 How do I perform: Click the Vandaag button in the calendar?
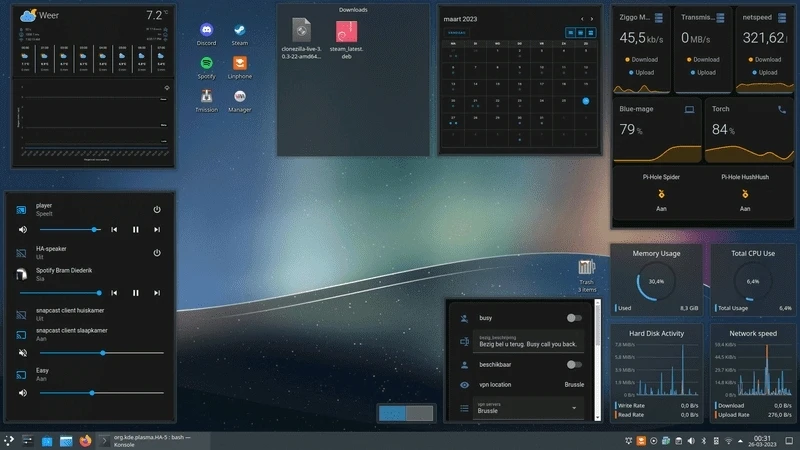tap(456, 33)
